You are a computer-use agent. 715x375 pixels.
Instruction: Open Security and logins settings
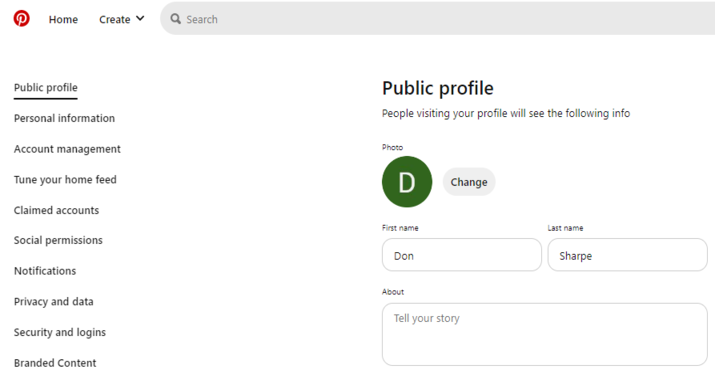click(x=60, y=333)
